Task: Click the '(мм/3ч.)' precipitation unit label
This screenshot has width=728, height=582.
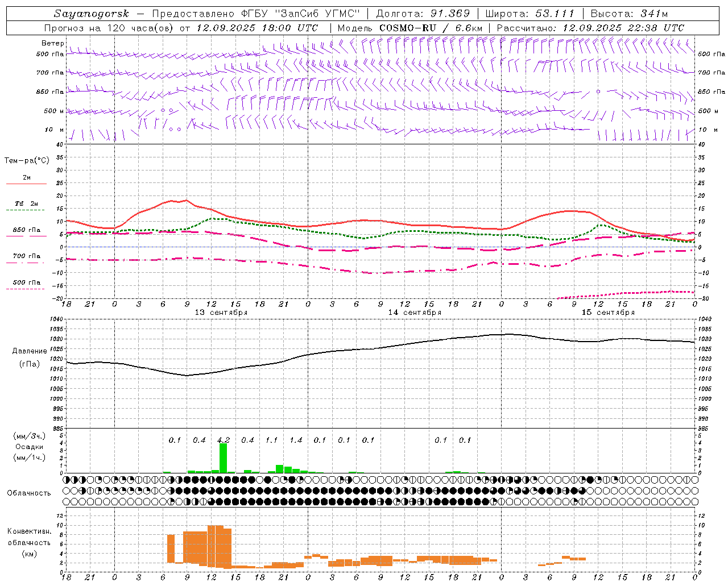Action: (x=29, y=436)
